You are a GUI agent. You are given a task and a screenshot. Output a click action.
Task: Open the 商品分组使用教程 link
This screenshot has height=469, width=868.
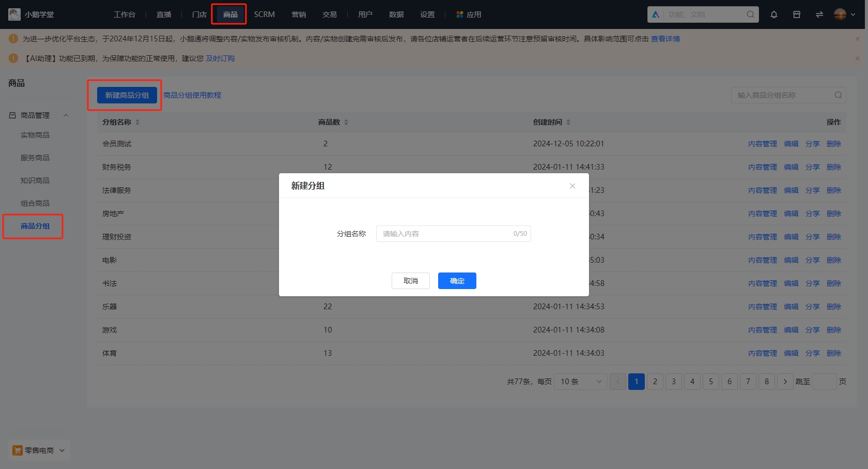tap(192, 95)
